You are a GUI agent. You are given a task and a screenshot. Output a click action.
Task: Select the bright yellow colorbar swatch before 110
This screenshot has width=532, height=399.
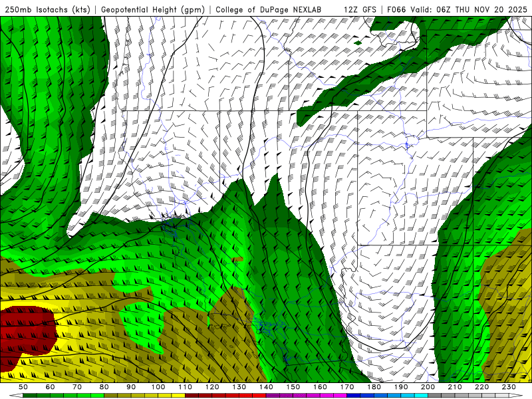(x=178, y=396)
